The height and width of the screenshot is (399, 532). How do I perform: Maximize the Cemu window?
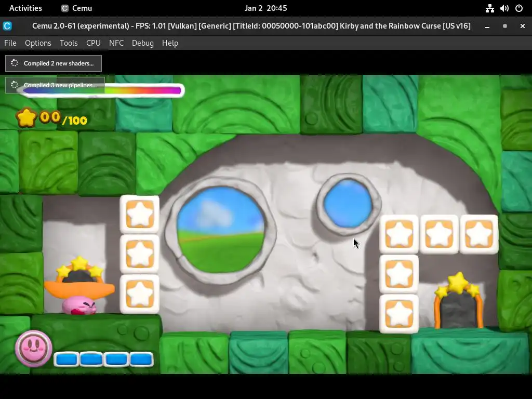point(505,26)
